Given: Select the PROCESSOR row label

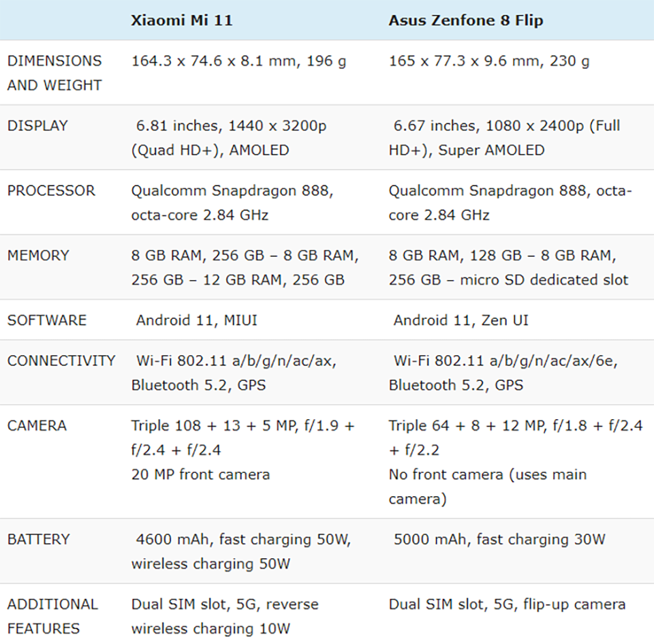Looking at the screenshot, I should tap(51, 191).
